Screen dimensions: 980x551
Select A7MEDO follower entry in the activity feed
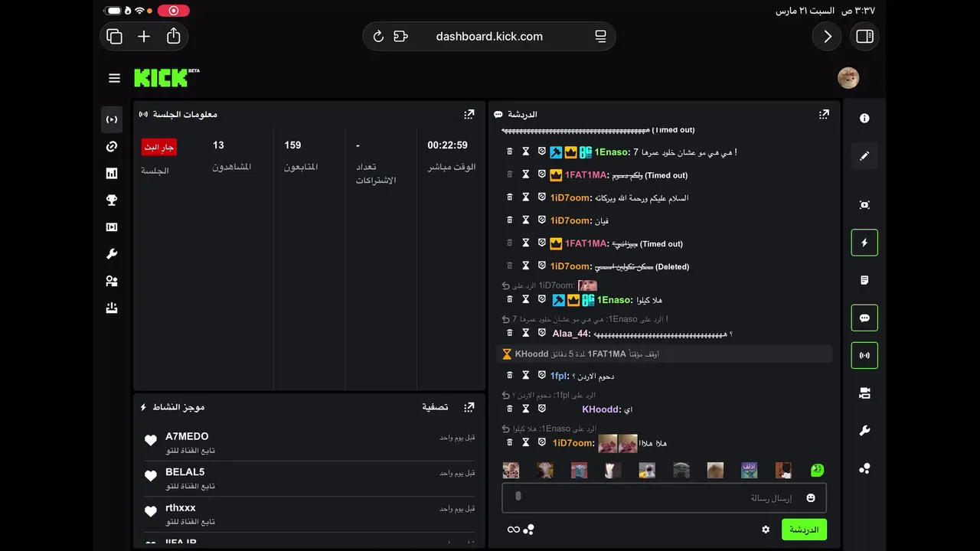coord(309,443)
